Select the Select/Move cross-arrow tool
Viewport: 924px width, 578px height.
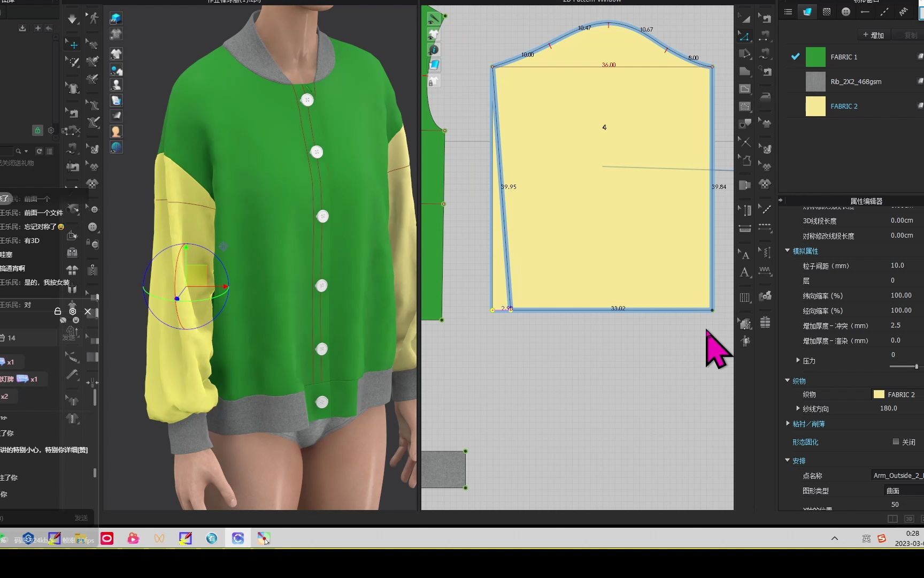tap(73, 45)
